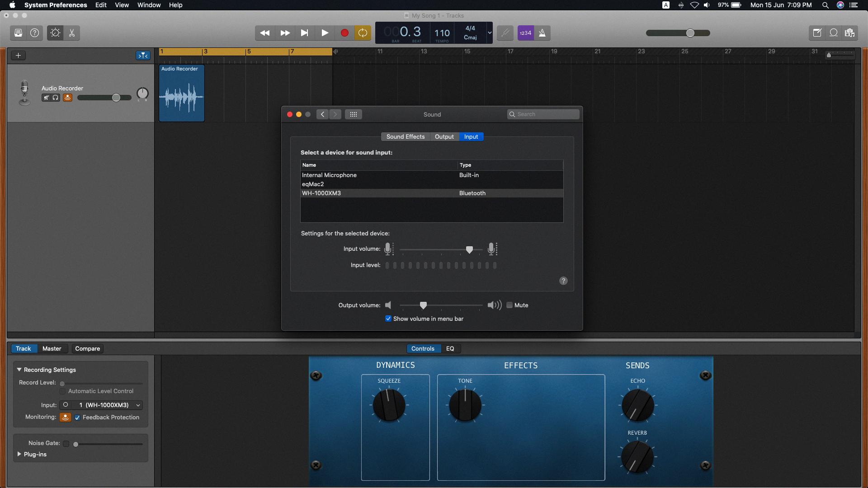Open Smart Controls with the knob icon
The height and width of the screenshot is (488, 868).
(55, 33)
